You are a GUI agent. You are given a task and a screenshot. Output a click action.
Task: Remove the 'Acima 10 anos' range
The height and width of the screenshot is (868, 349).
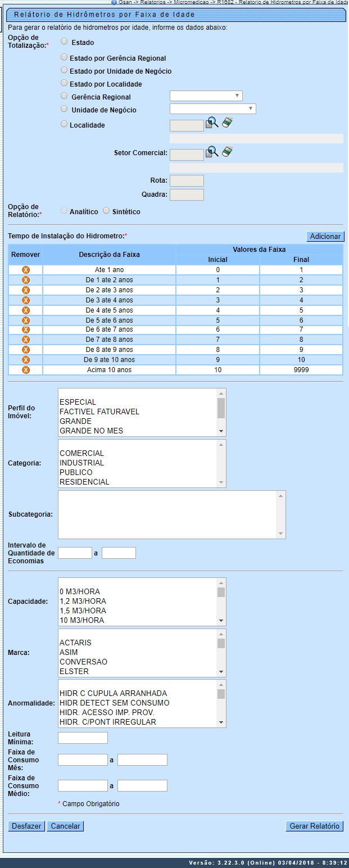(25, 370)
